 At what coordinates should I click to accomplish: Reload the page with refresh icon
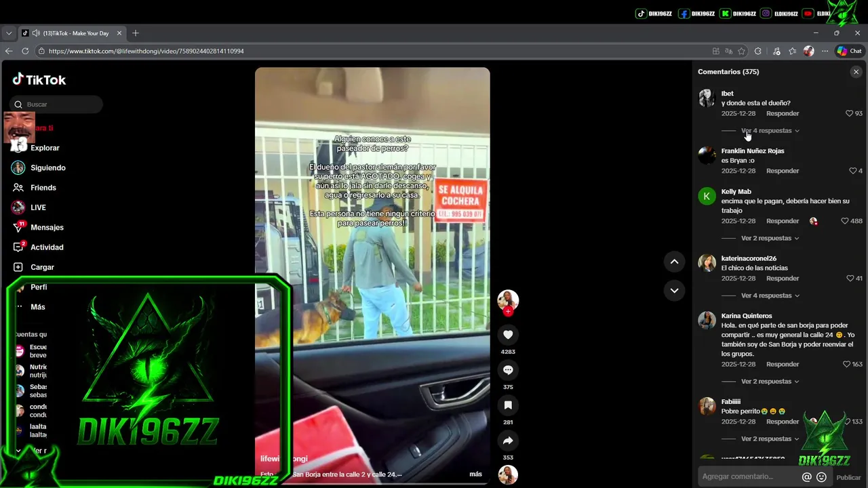click(25, 51)
